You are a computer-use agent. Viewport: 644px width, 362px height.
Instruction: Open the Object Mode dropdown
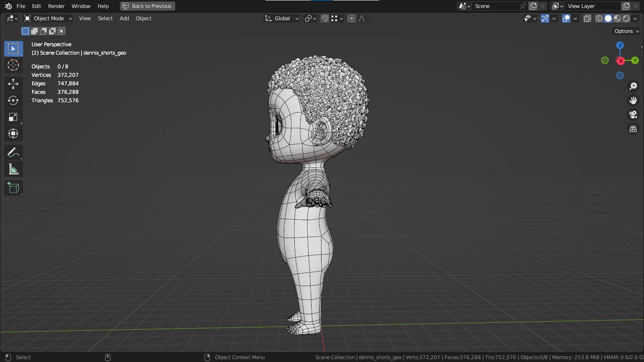tap(48, 18)
